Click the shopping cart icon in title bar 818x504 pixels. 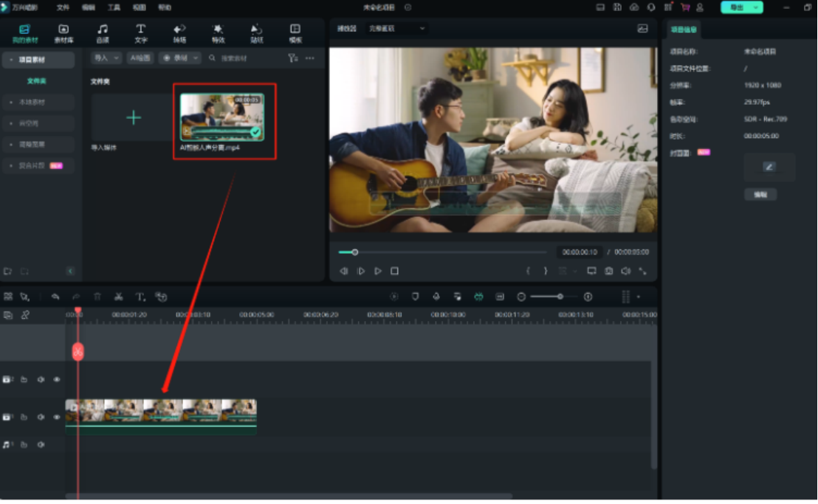click(685, 7)
